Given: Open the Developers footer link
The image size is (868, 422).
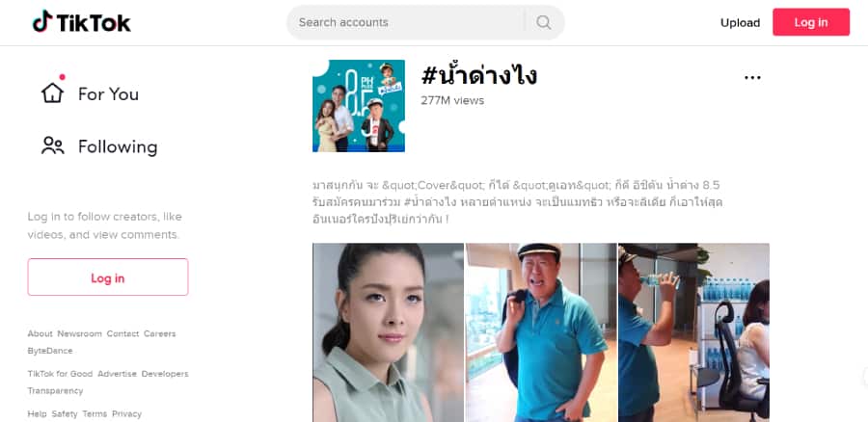Looking at the screenshot, I should tap(165, 373).
